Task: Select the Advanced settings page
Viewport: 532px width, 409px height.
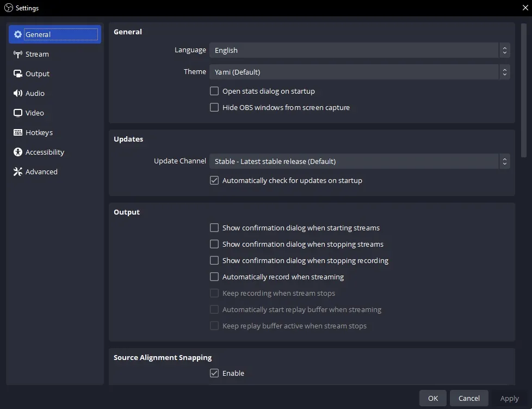Action: 41,172
